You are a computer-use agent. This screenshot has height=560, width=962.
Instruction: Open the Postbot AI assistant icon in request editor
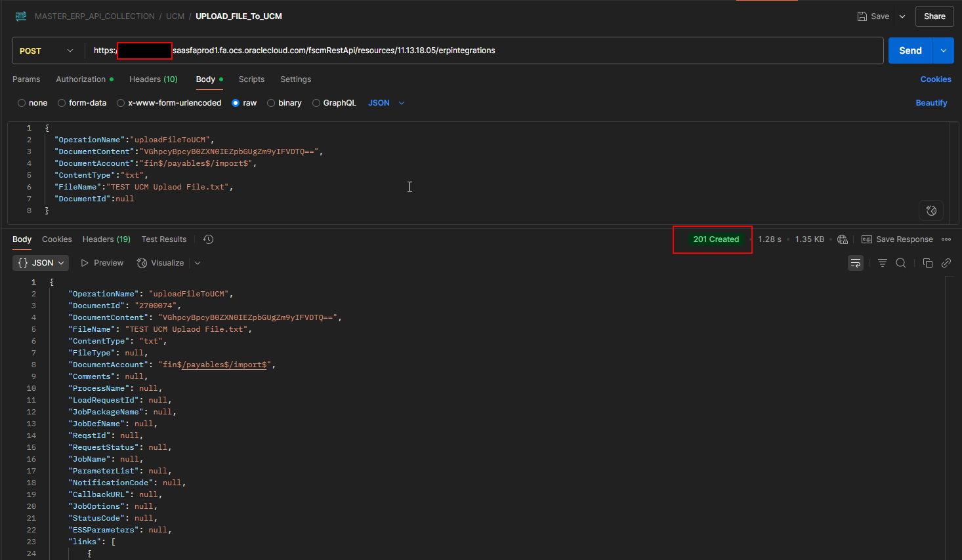point(931,210)
